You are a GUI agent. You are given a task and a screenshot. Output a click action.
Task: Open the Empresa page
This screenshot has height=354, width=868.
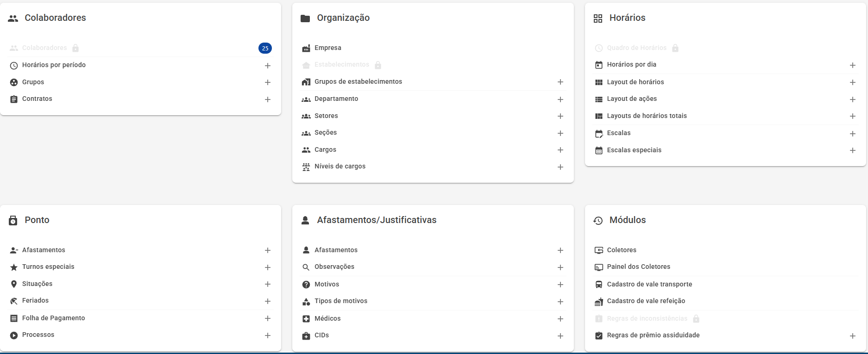click(328, 48)
